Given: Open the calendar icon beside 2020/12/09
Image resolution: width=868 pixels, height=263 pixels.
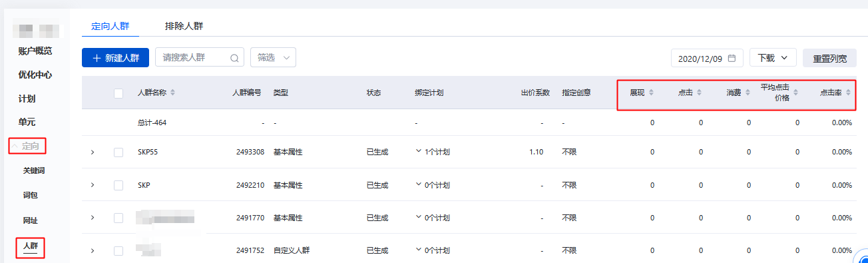Looking at the screenshot, I should pyautogui.click(x=732, y=58).
